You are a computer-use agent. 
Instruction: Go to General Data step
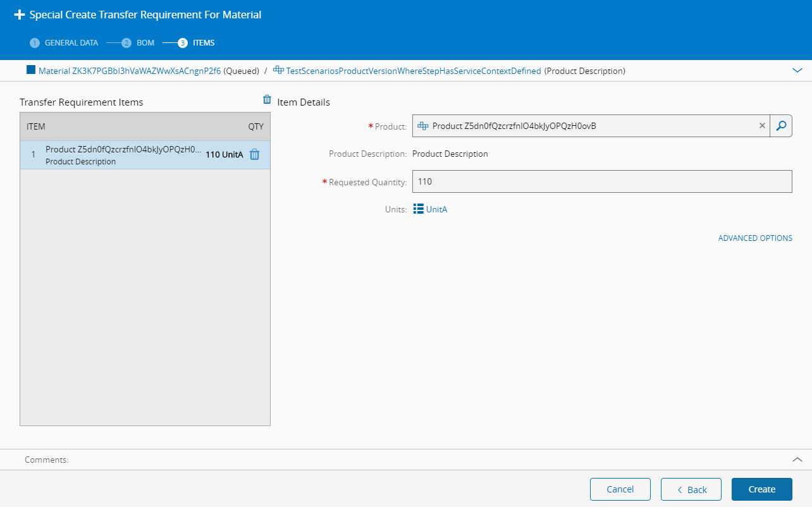(65, 43)
